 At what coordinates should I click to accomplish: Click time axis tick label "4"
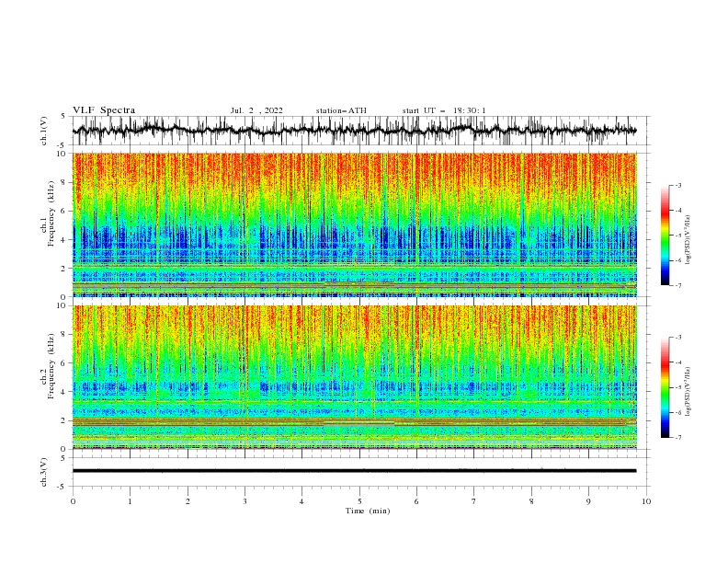point(301,501)
